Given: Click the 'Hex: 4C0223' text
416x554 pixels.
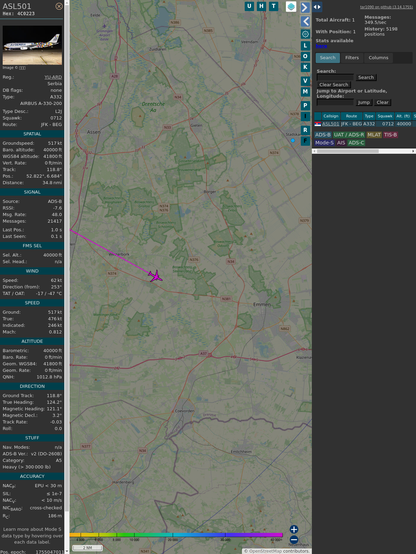Looking at the screenshot, I should (19, 14).
